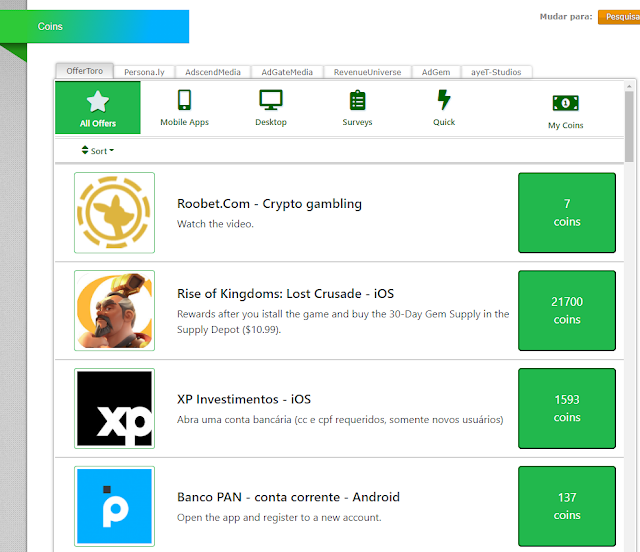Switch to the Persona.ly tab
Viewport: 640px width, 552px height.
coord(144,72)
